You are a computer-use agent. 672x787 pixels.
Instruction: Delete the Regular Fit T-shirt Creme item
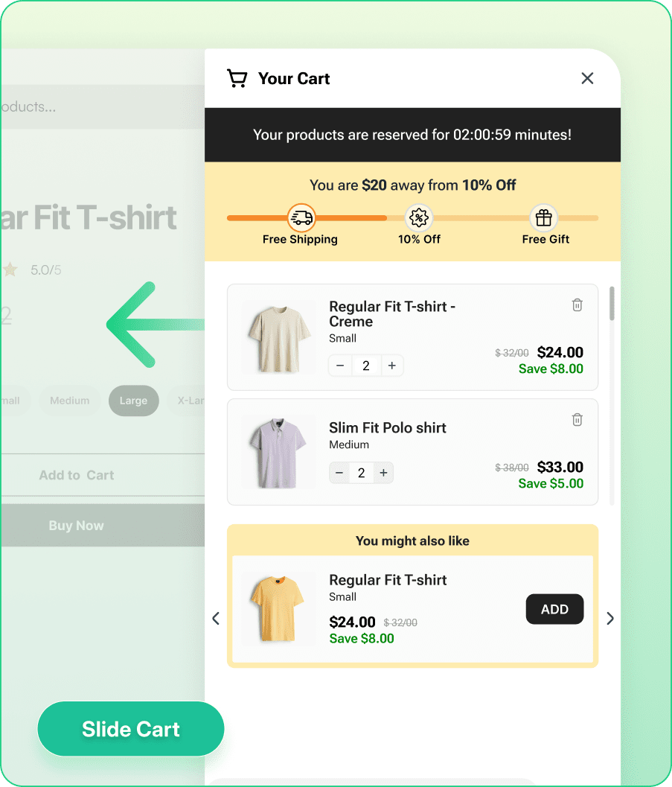(x=577, y=305)
